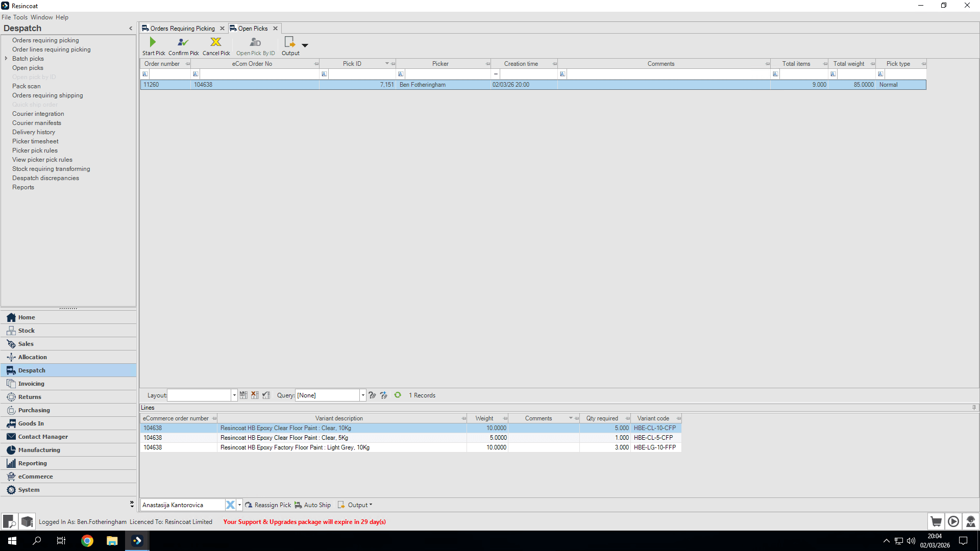Click the shopping cart status bar icon

pos(936,521)
